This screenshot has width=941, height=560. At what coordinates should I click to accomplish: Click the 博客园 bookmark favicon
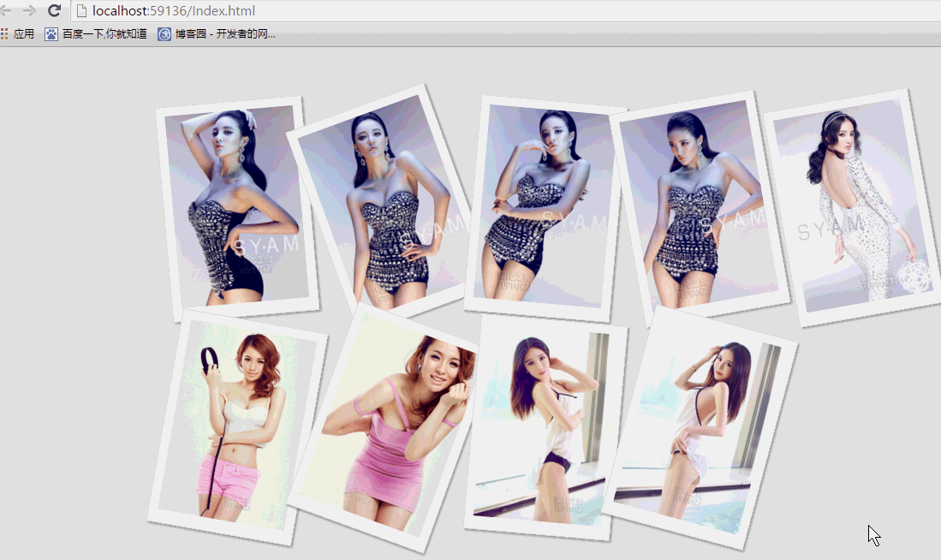click(x=164, y=34)
